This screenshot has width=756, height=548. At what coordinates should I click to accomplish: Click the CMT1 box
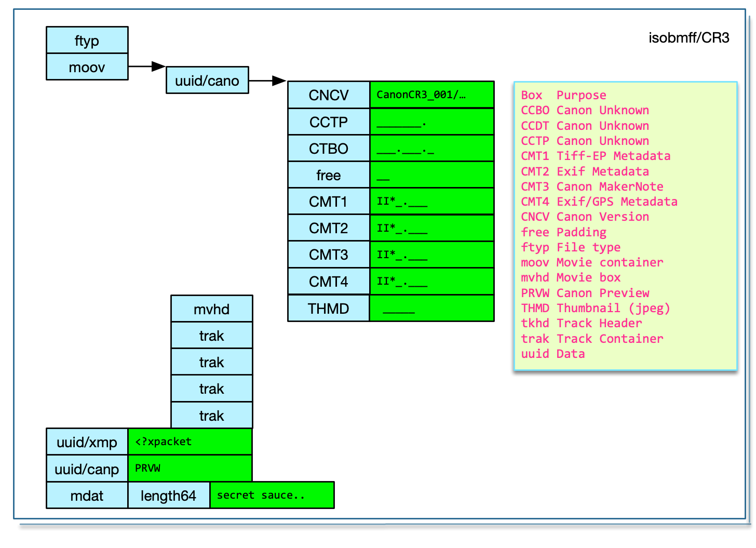coord(328,202)
